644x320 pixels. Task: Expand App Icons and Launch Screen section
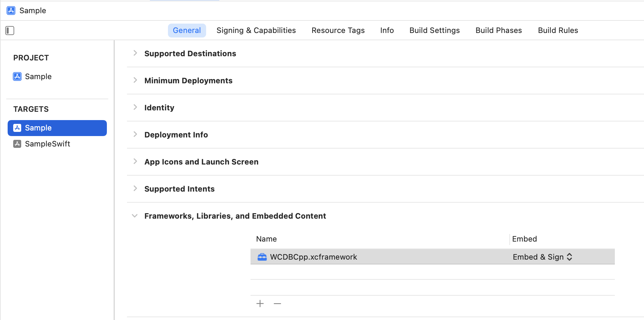click(x=135, y=161)
